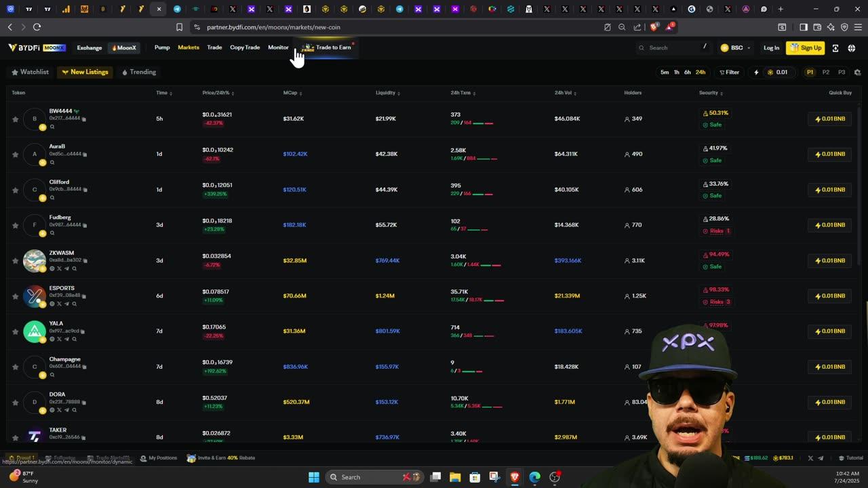868x488 pixels.
Task: Open the Pump menu item
Action: coord(162,47)
